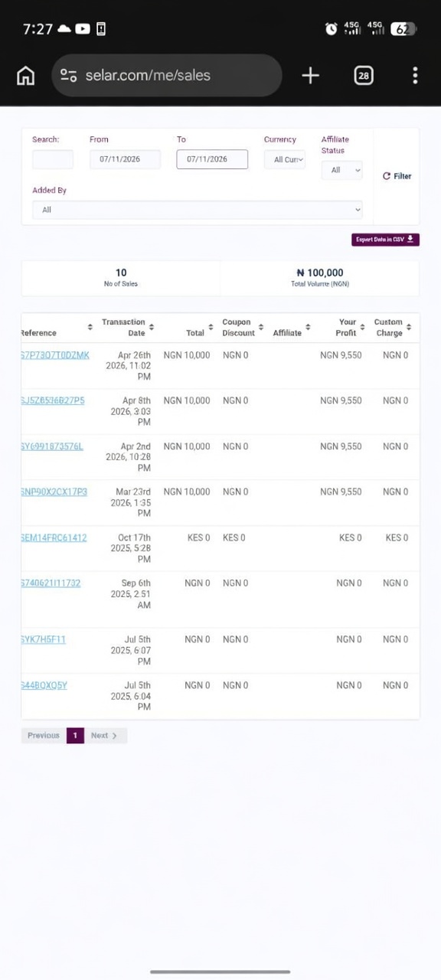Sort by Coupon Discount column arrows
441x980 pixels.
pos(261,328)
